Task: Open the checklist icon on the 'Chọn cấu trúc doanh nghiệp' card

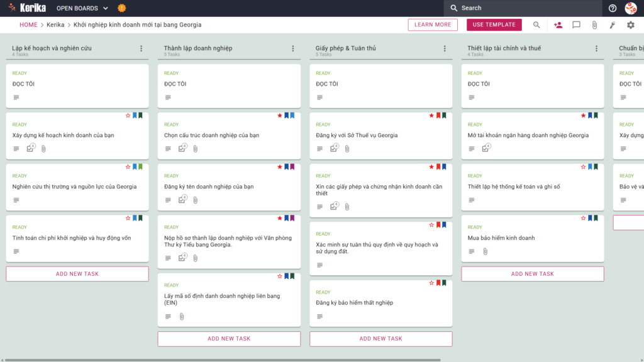Action: click(183, 148)
